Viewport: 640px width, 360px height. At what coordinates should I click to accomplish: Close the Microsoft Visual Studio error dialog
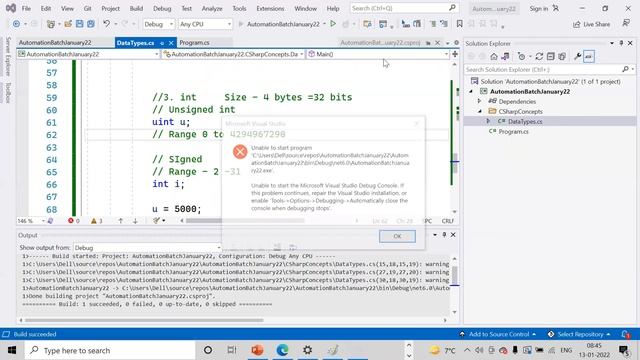[x=417, y=124]
